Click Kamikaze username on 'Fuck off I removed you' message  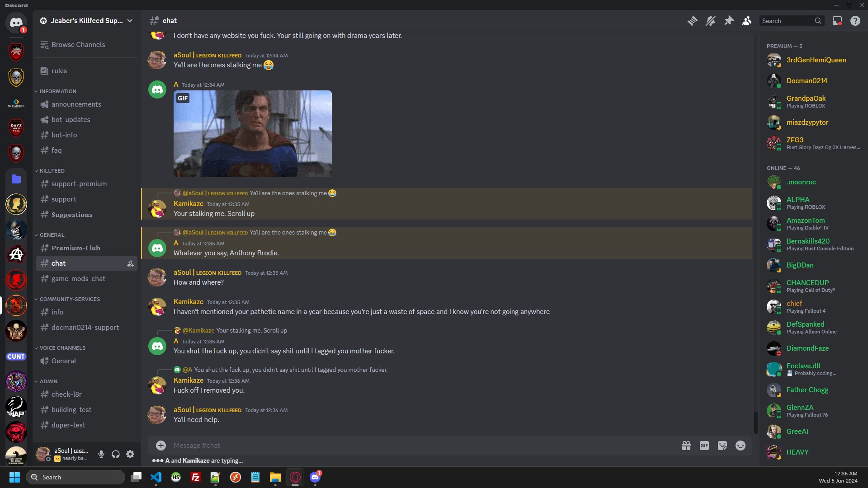pos(189,380)
